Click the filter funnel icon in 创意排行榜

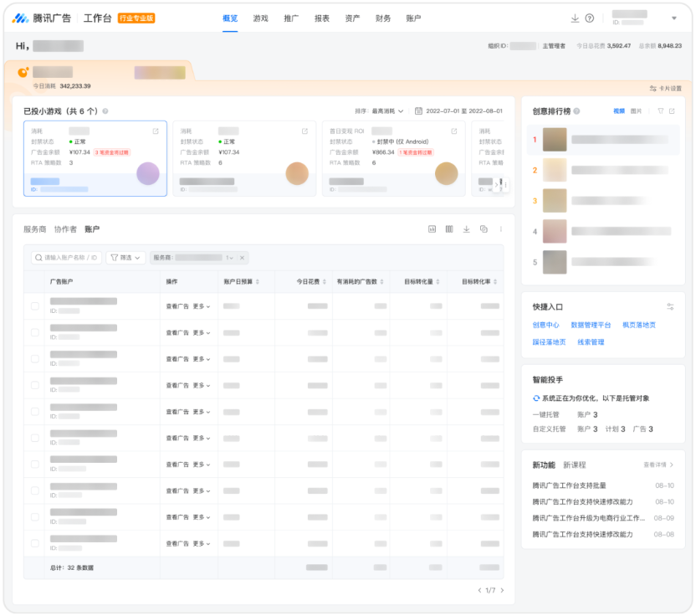pyautogui.click(x=661, y=111)
